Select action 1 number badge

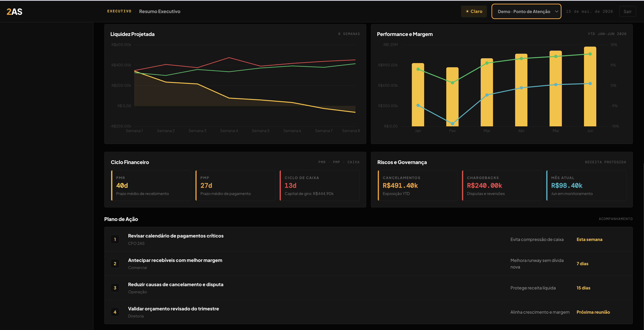pos(115,239)
